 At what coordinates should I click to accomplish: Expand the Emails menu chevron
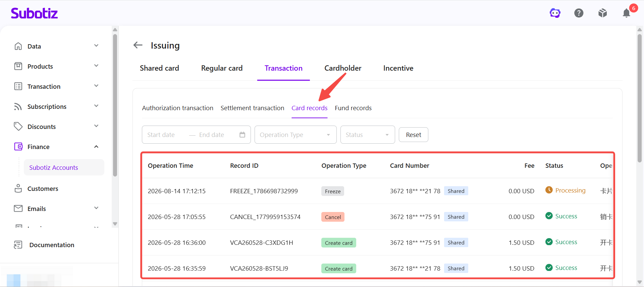(96, 208)
